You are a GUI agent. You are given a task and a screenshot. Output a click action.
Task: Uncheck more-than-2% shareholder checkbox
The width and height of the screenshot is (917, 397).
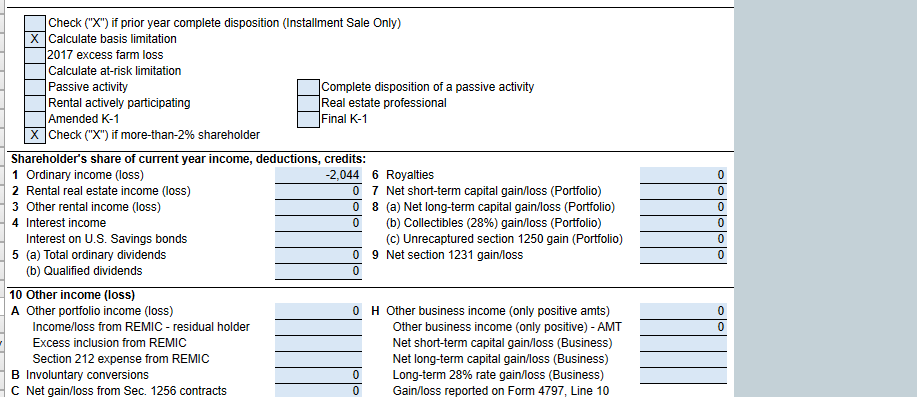[35, 135]
